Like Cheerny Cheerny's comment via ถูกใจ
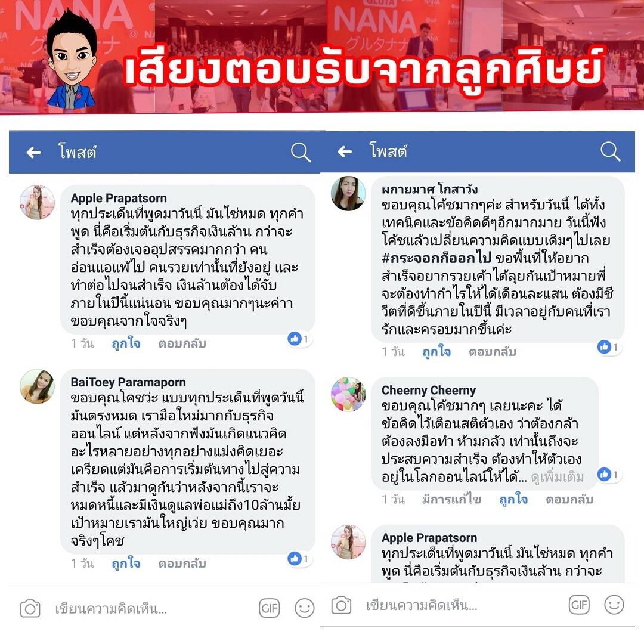Image resolution: width=644 pixels, height=644 pixels. point(513,500)
